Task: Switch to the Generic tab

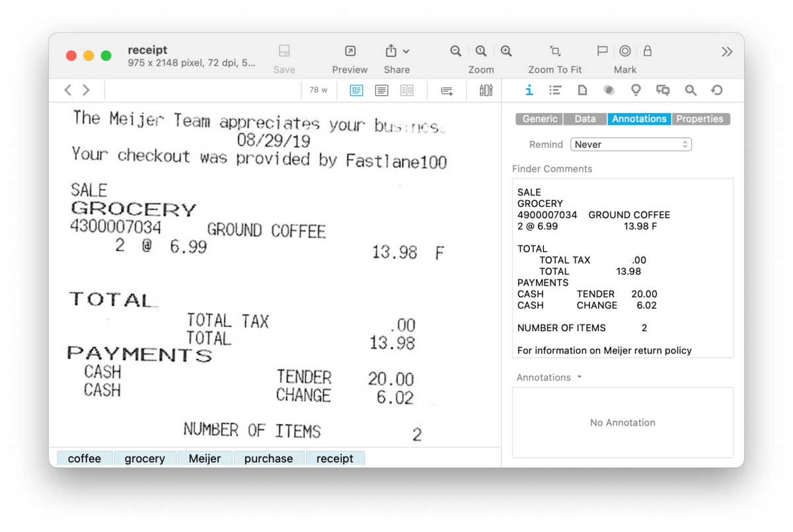Action: [x=539, y=119]
